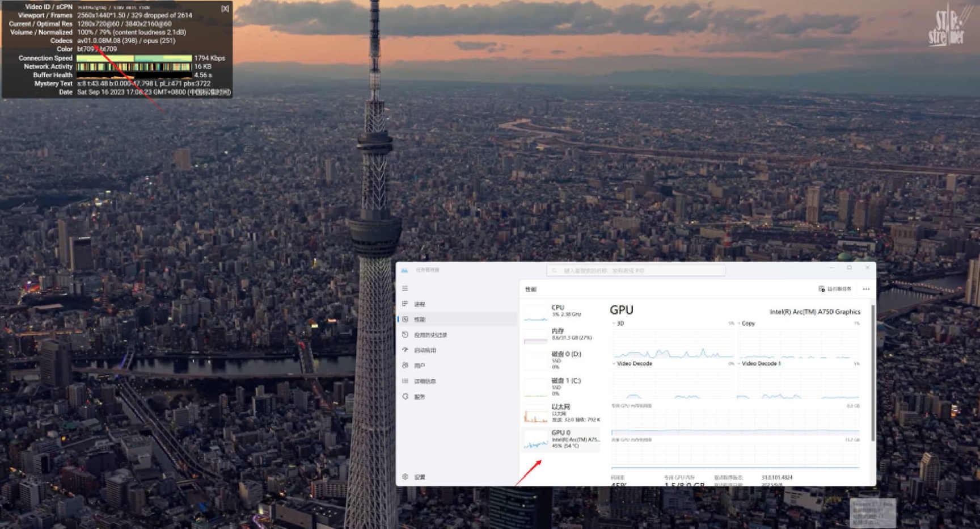
Task: Open the three-dot more options menu
Action: [866, 289]
